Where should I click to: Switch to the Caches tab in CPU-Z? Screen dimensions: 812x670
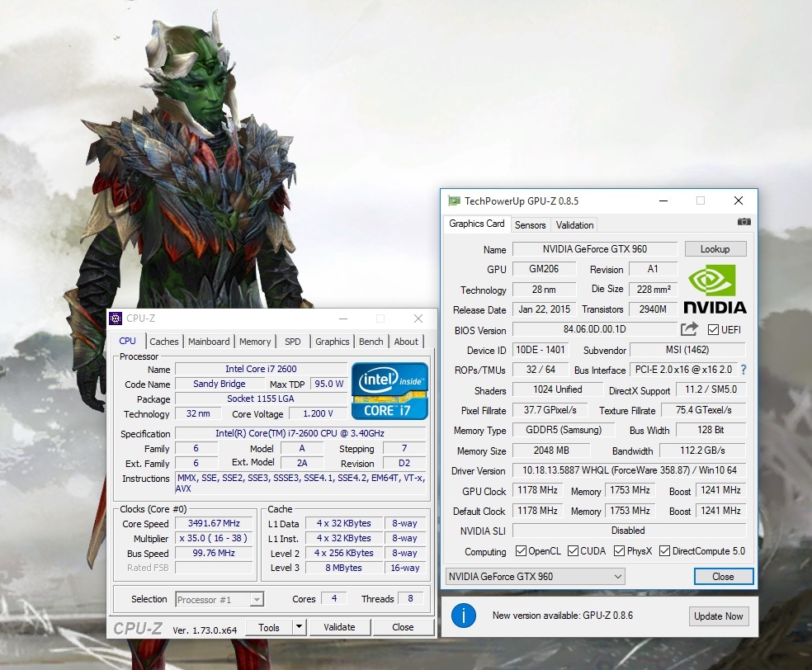click(x=163, y=342)
